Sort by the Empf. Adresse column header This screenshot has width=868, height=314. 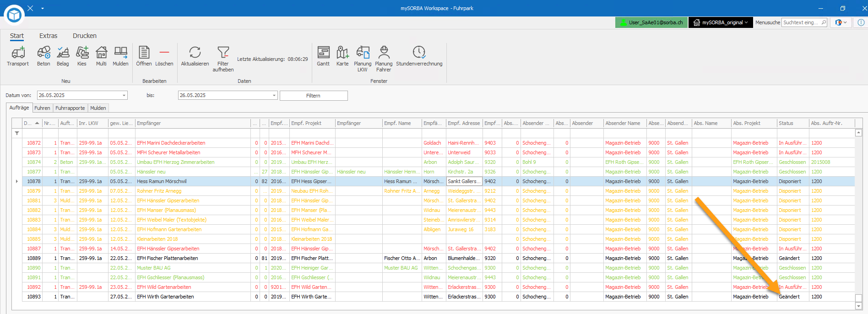pos(464,123)
